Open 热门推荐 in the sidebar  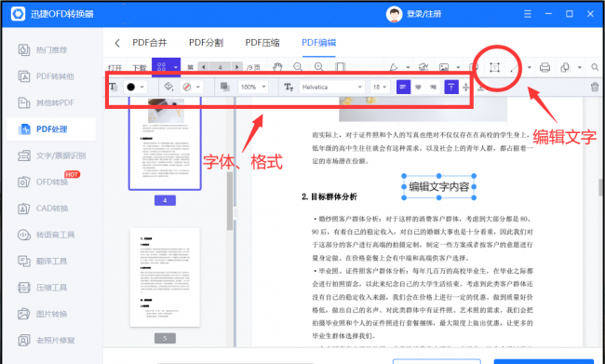(51, 49)
